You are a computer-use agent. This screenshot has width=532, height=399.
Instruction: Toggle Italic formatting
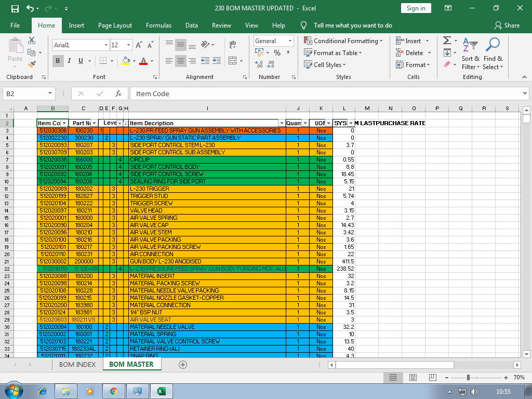(69, 61)
